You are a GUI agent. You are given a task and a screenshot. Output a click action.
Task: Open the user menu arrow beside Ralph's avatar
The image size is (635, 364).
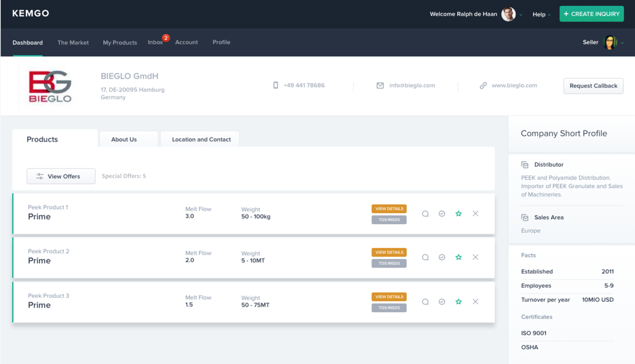tap(521, 15)
